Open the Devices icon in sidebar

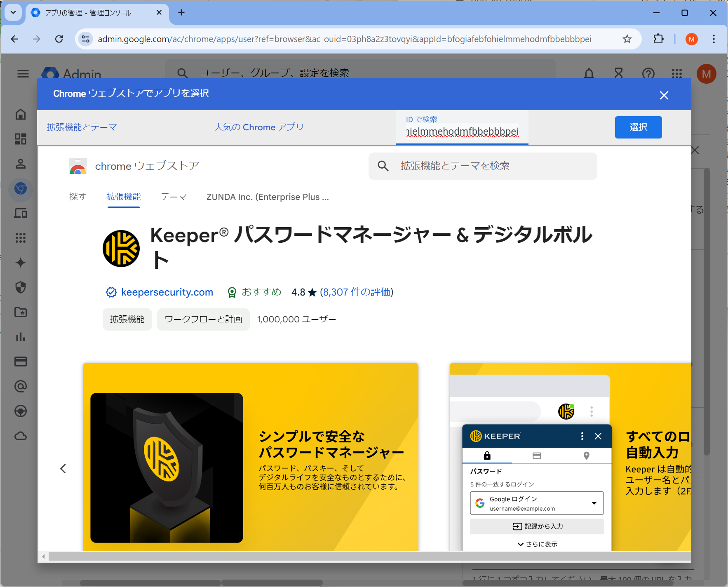coord(21,213)
